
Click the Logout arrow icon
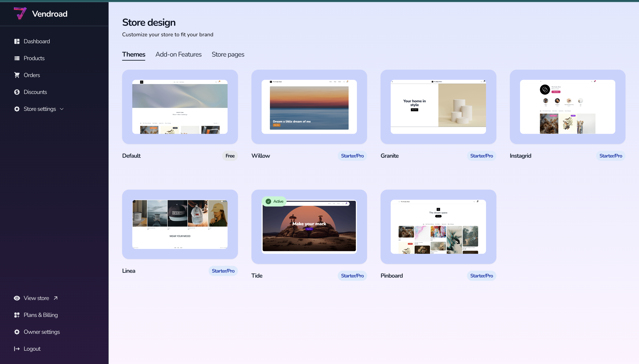[x=17, y=349]
